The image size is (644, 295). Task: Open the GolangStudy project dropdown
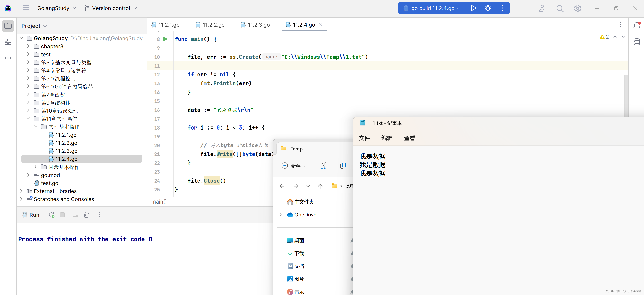(57, 8)
